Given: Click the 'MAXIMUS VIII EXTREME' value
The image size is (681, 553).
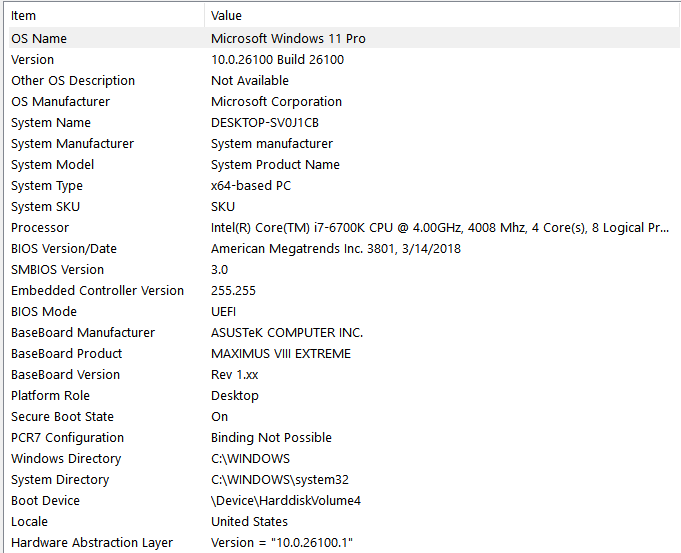Looking at the screenshot, I should coord(281,354).
